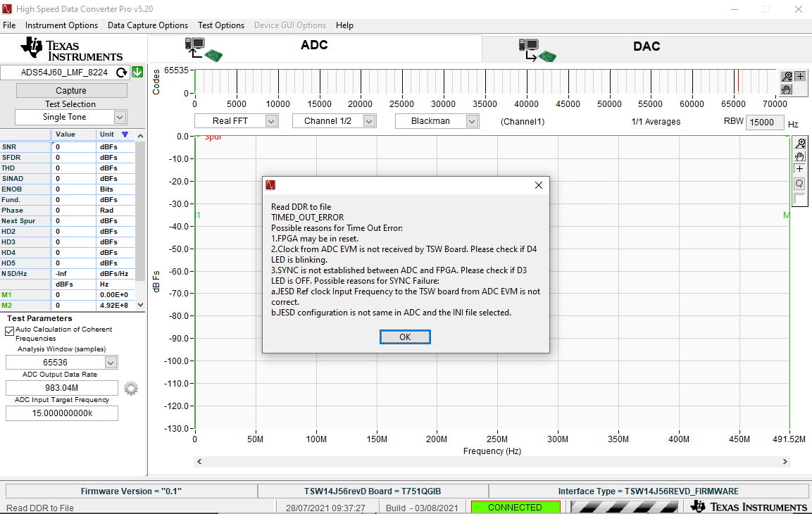
Task: Toggle Auto Calculation of Coherent Frequencies checkbox
Action: [9, 331]
